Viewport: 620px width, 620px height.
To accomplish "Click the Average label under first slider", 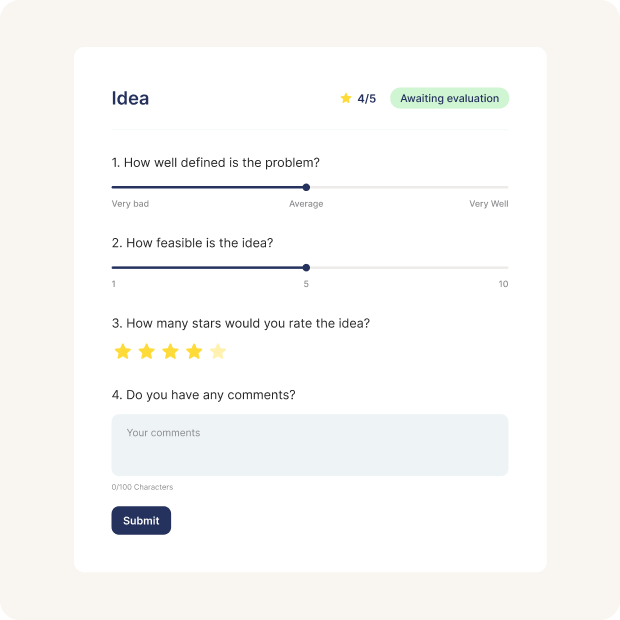I will click(306, 204).
